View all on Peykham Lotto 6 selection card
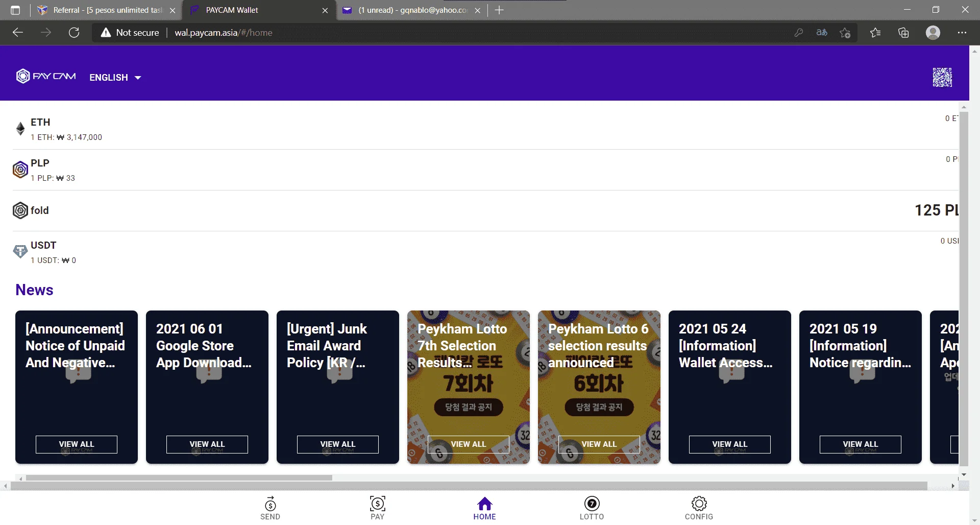 (599, 444)
